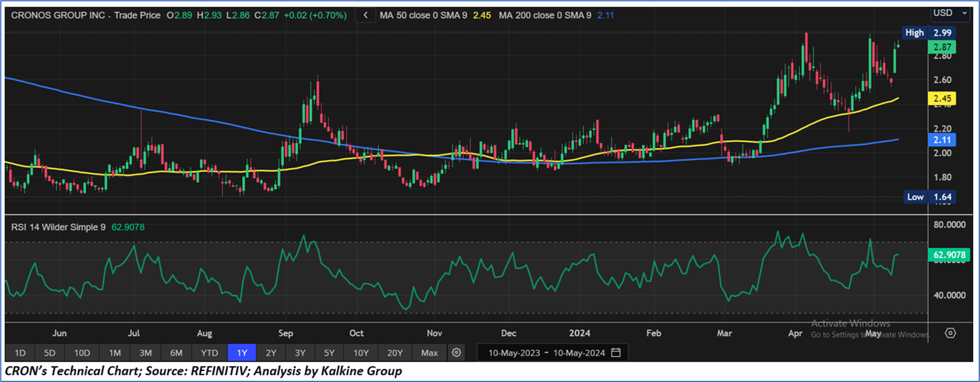
Task: Select the 2Y time range
Action: coord(271,353)
